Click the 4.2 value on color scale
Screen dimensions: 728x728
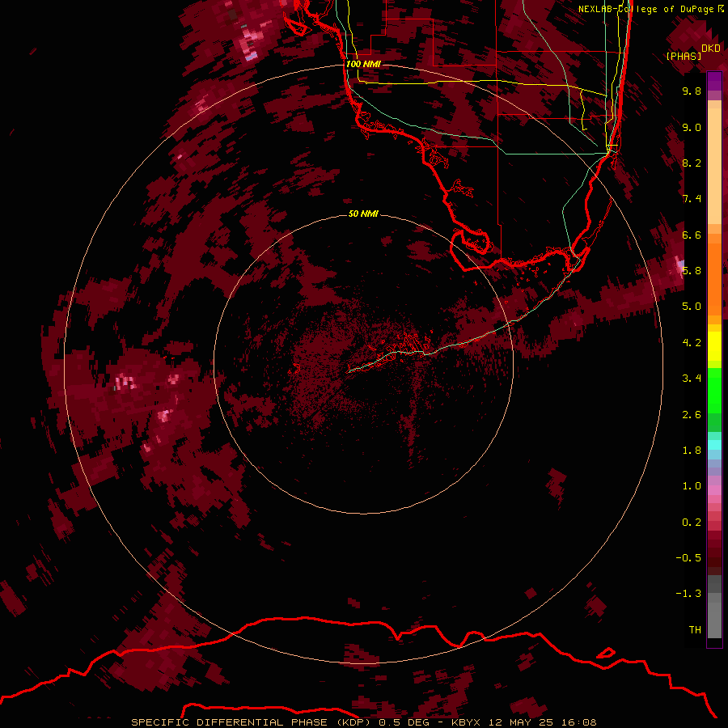tap(692, 343)
